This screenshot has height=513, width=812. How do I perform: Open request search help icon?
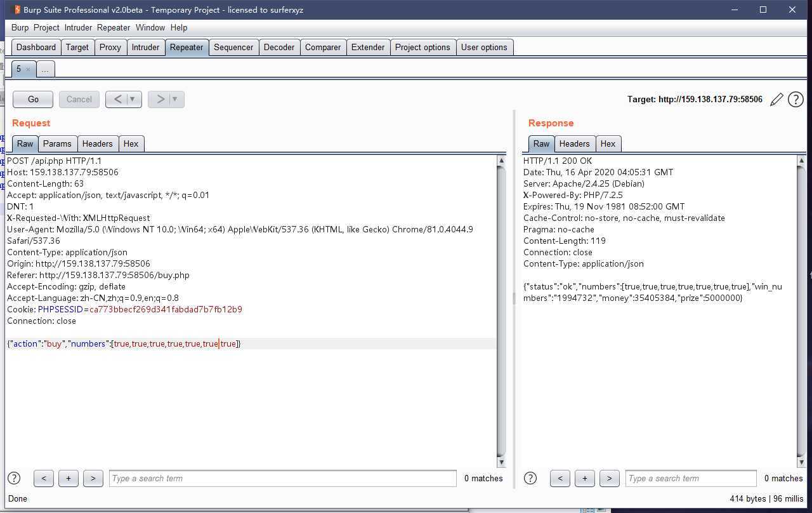pos(14,478)
